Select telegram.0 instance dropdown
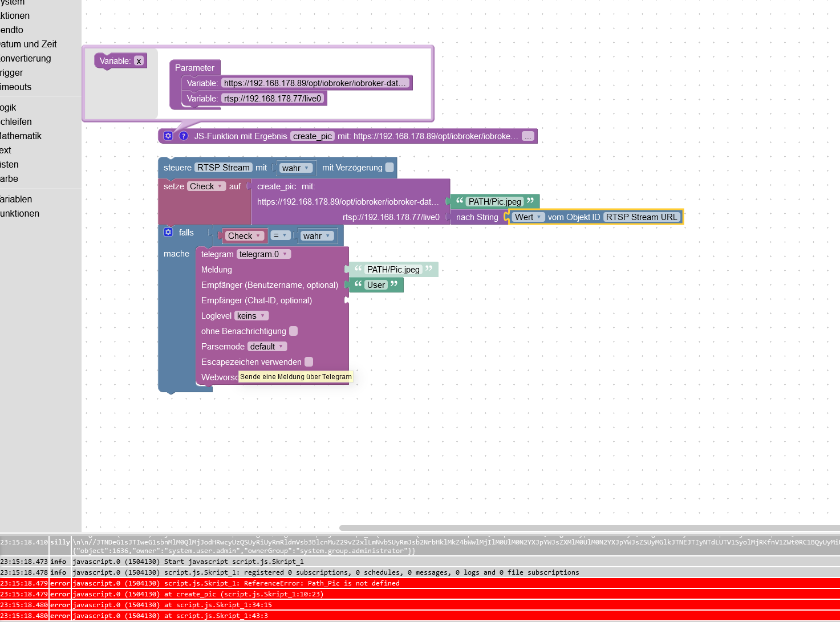 [x=263, y=254]
